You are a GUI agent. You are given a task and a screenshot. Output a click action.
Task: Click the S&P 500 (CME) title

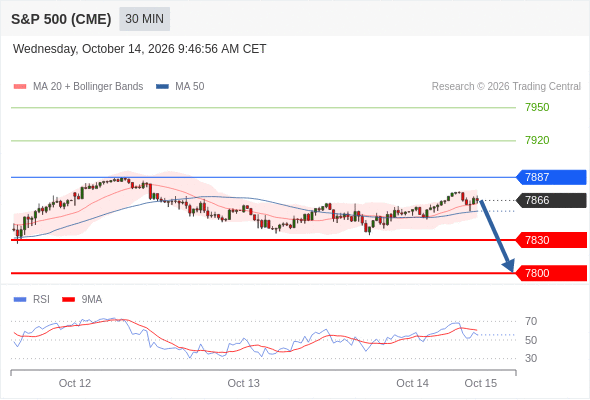(x=61, y=19)
